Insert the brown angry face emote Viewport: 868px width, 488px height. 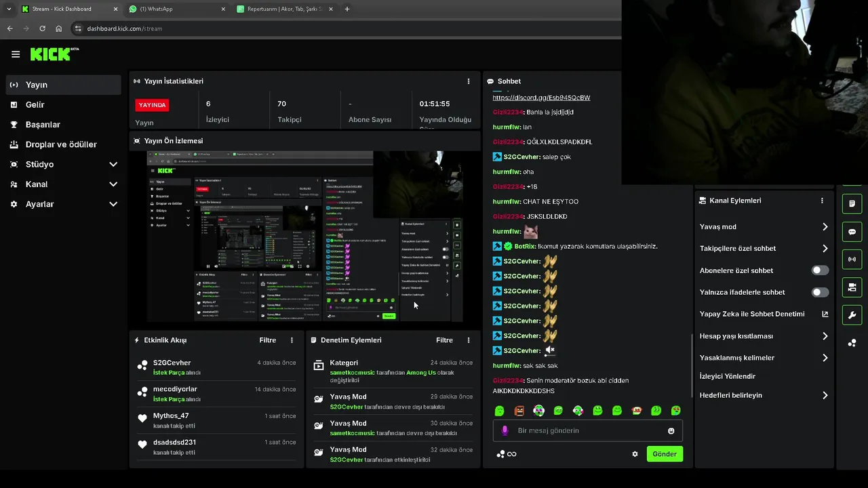point(519,411)
